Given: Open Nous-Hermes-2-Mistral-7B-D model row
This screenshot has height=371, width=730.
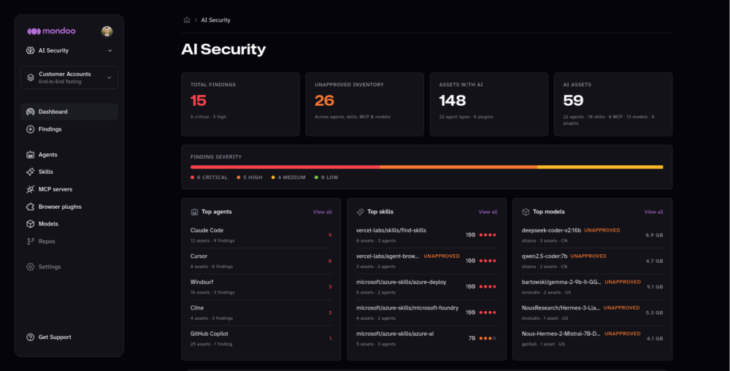Looking at the screenshot, I should coord(593,338).
